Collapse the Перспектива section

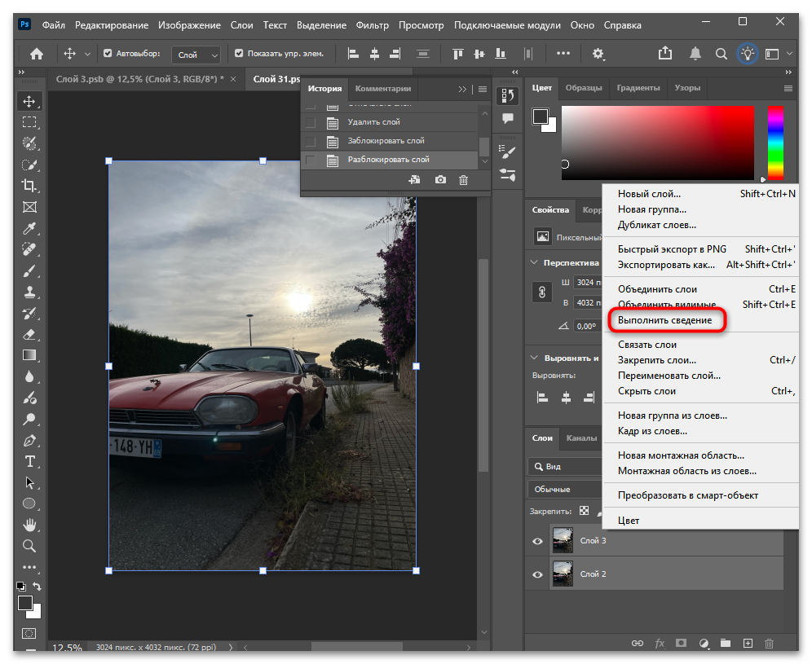(x=535, y=262)
